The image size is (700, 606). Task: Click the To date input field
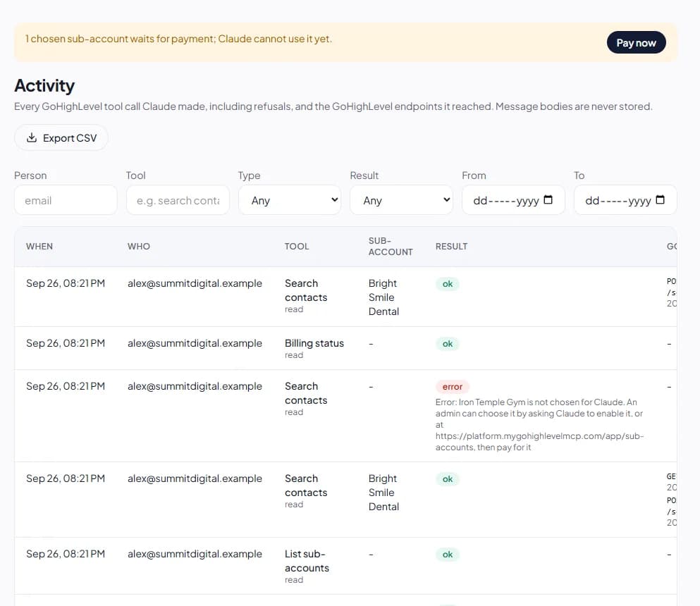[x=625, y=200]
